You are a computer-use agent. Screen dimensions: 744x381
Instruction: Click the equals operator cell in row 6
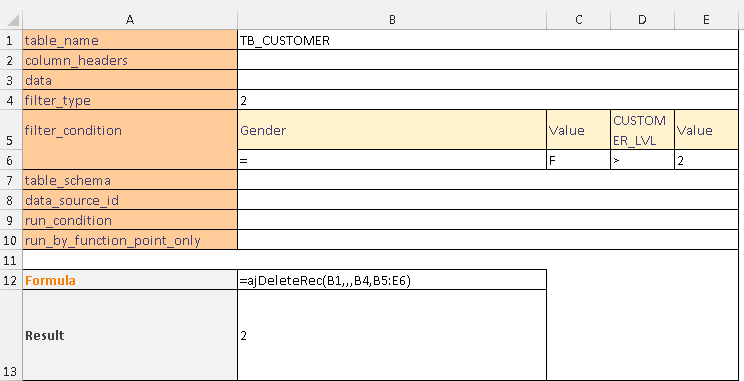[392, 159]
